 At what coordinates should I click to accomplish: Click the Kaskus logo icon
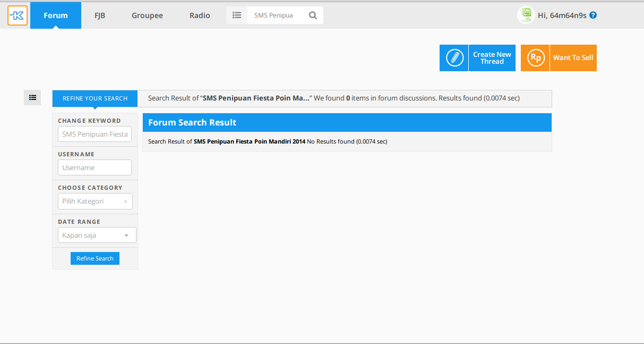click(x=18, y=15)
